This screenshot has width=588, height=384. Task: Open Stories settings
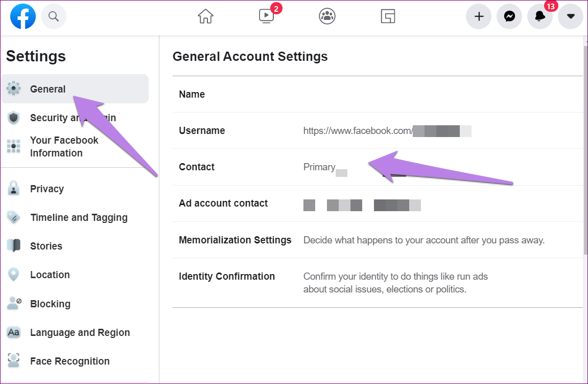pyautogui.click(x=46, y=246)
